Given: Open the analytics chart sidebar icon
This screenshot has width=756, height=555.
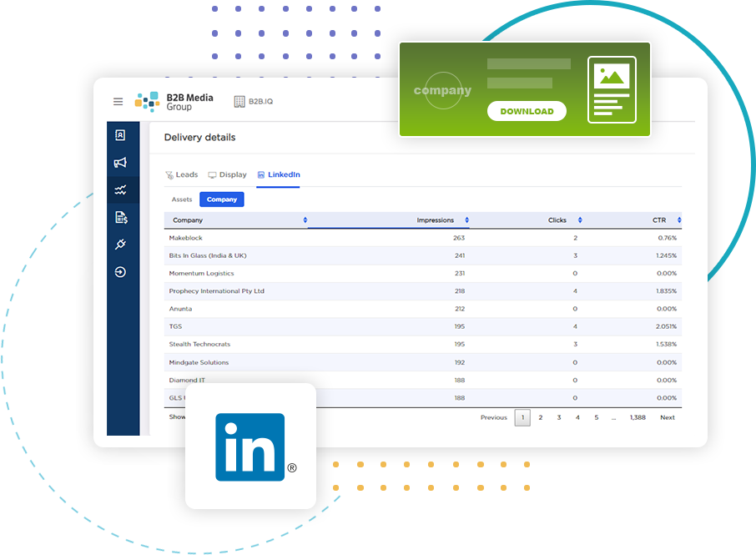Looking at the screenshot, I should pos(120,190).
